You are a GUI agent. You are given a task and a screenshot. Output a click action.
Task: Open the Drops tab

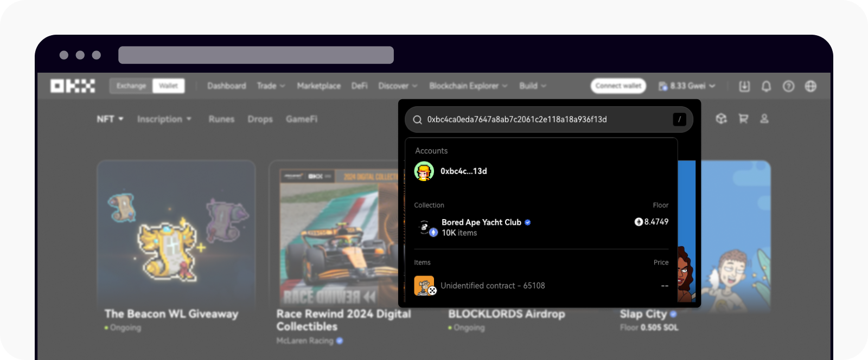coord(260,119)
